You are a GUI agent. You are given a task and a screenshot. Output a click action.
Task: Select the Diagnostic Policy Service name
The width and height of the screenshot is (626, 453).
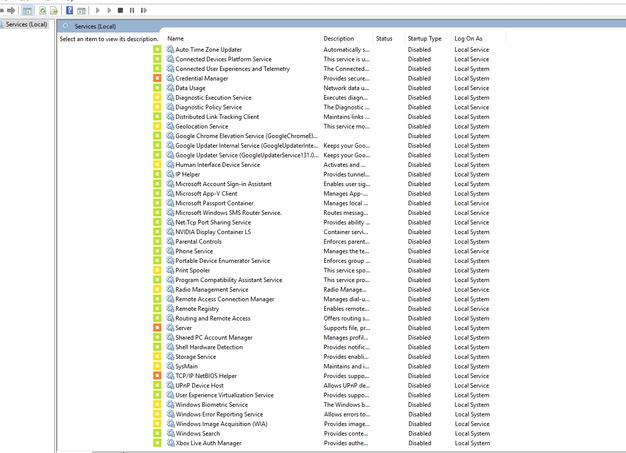pyautogui.click(x=209, y=107)
